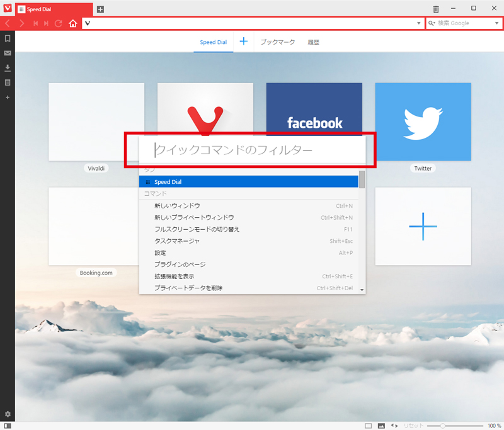Viewport: 504px width, 430px height.
Task: Switch to the 履歴 tab
Action: 313,42
